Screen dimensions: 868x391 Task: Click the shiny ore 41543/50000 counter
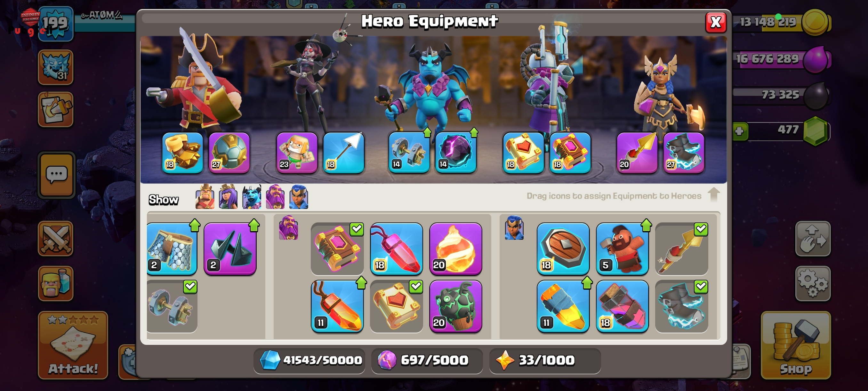pyautogui.click(x=309, y=360)
